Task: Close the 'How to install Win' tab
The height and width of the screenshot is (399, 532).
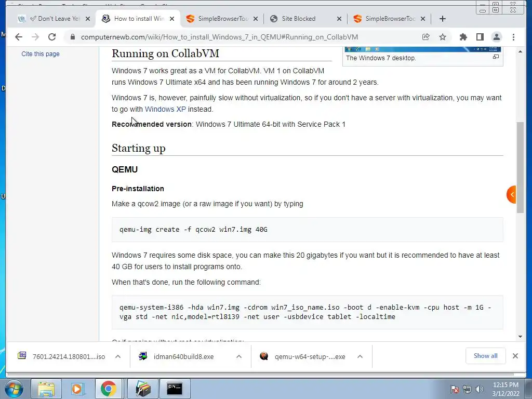Action: point(172,19)
